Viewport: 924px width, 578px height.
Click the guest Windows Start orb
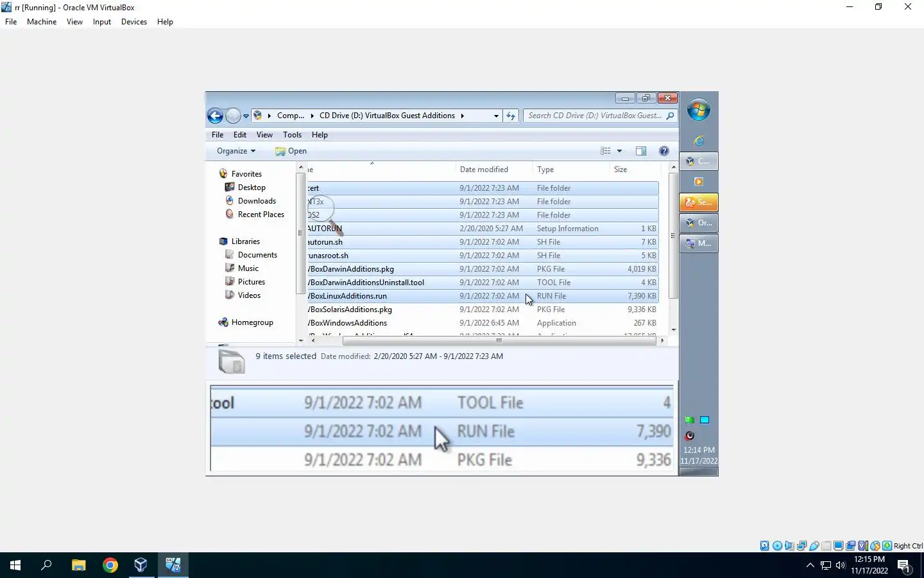[699, 110]
